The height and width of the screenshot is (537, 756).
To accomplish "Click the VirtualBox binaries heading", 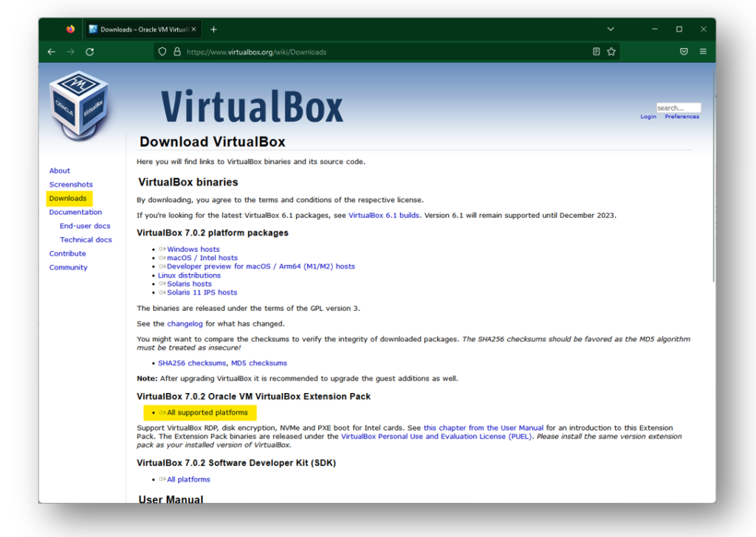I will click(188, 182).
